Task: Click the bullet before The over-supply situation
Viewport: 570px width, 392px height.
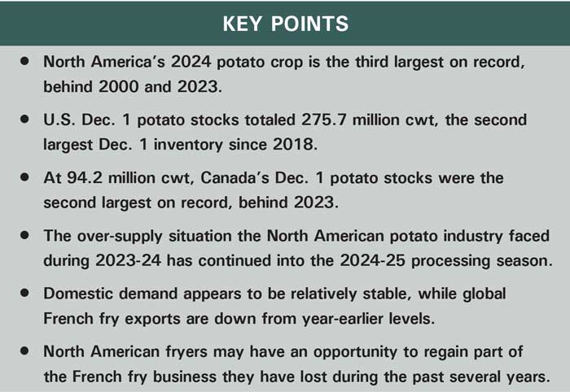Action: coord(28,234)
